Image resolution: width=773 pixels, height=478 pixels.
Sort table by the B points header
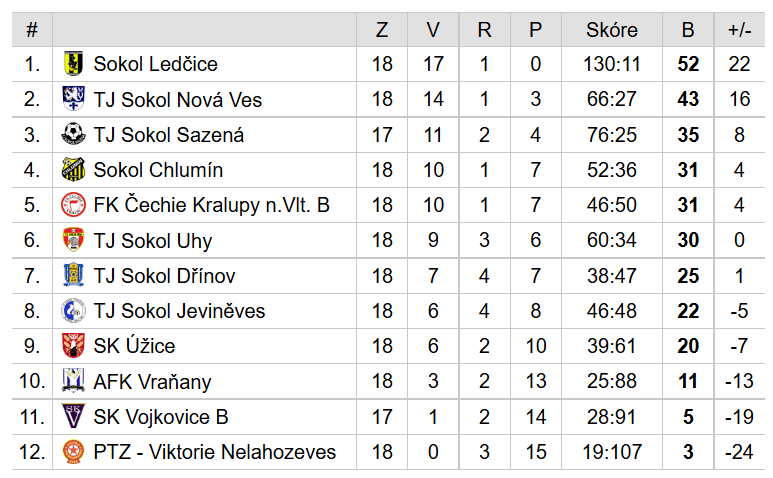click(688, 30)
